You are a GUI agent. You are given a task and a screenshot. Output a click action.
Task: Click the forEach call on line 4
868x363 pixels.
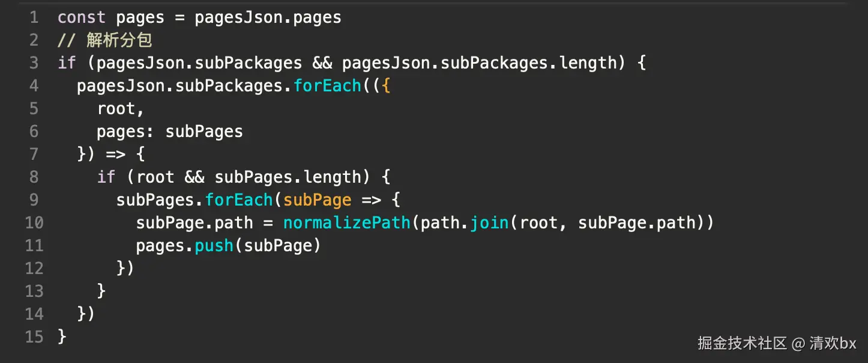click(x=327, y=86)
